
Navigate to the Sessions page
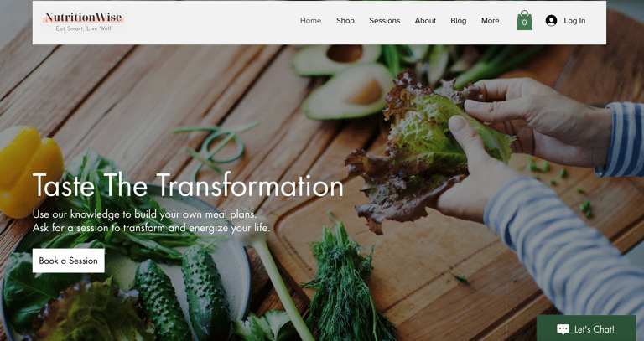pyautogui.click(x=384, y=20)
